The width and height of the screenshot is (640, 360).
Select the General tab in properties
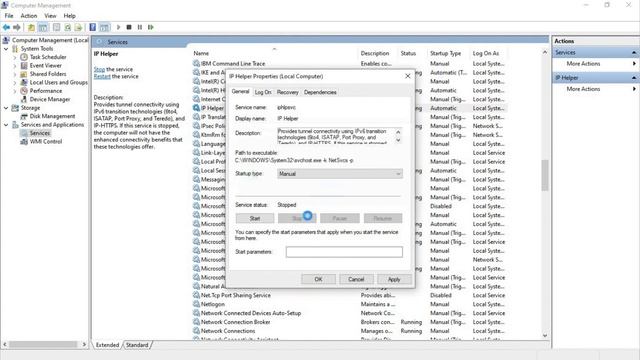(240, 91)
